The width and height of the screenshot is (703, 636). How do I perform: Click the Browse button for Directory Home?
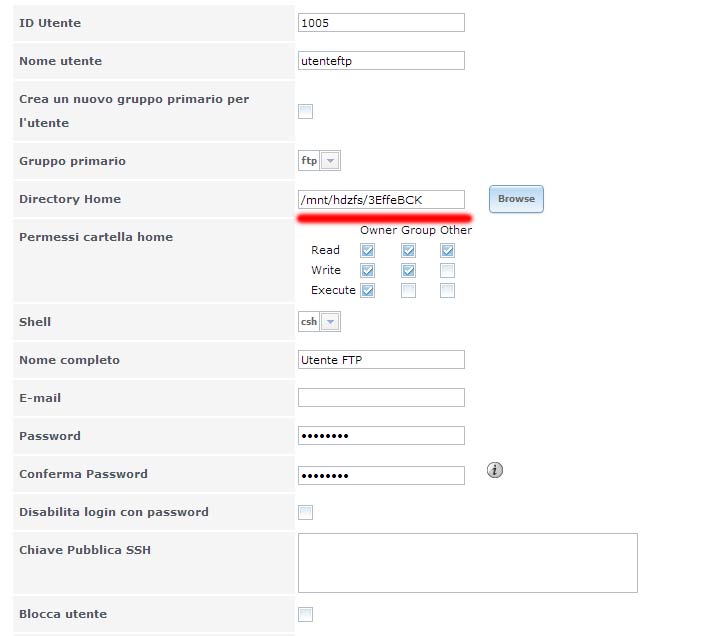click(x=516, y=199)
